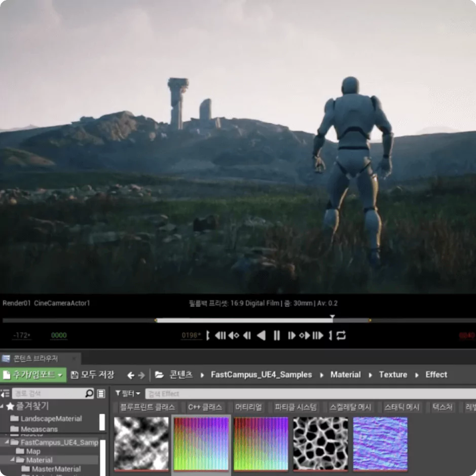Toggle the 스켈레탈 메시 filter
The width and height of the screenshot is (476, 476).
click(x=350, y=407)
